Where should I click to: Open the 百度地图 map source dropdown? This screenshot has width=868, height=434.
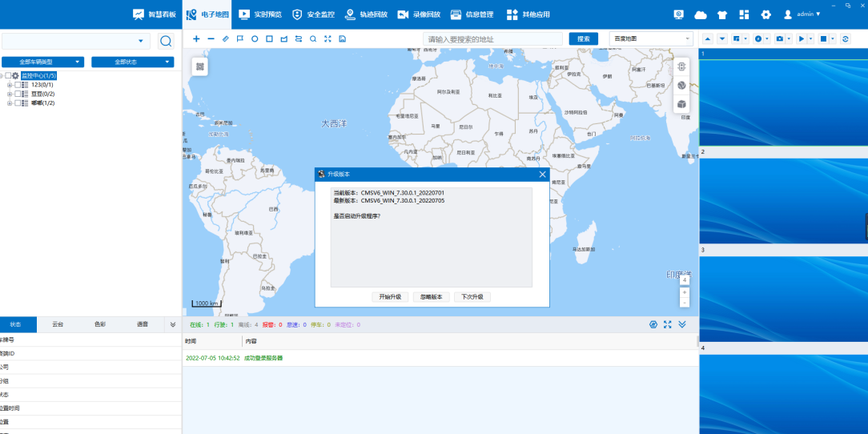[650, 38]
